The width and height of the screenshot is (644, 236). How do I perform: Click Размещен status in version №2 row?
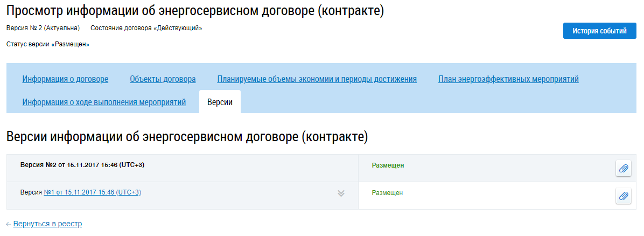(x=388, y=165)
